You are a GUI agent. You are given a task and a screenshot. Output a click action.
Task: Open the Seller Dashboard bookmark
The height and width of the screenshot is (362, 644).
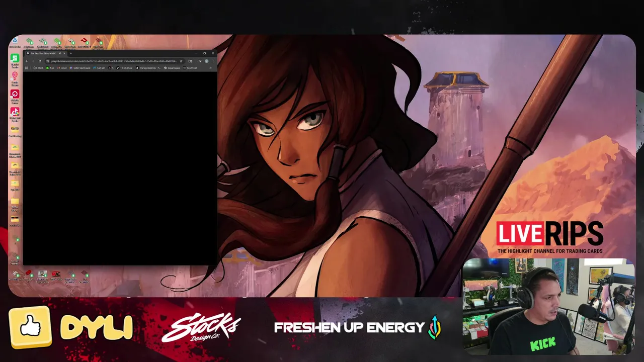tap(80, 68)
